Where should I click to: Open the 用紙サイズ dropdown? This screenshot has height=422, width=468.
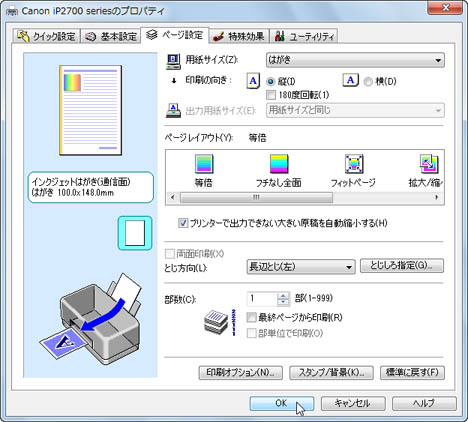[355, 60]
